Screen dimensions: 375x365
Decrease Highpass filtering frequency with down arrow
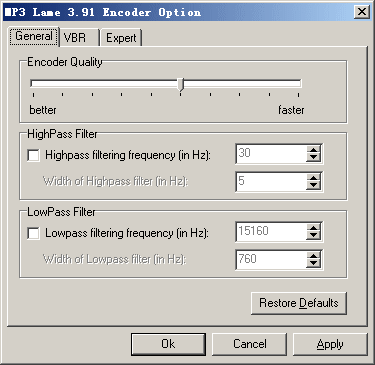point(313,157)
